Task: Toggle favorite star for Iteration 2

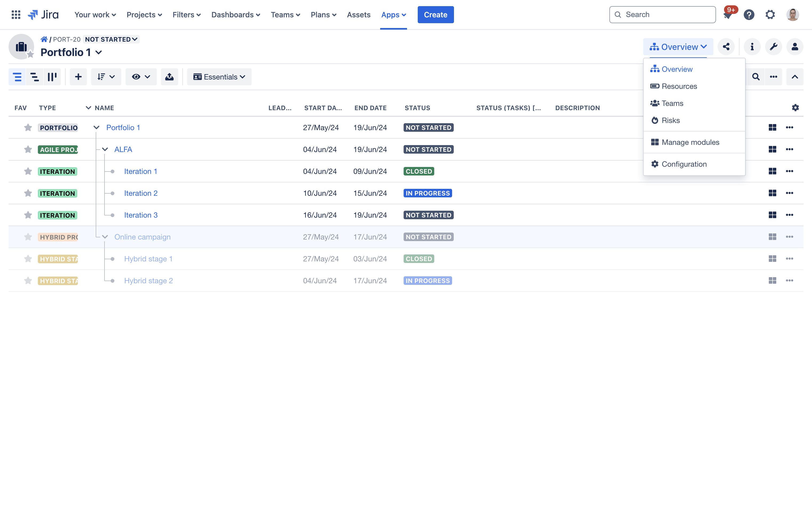Action: tap(27, 193)
